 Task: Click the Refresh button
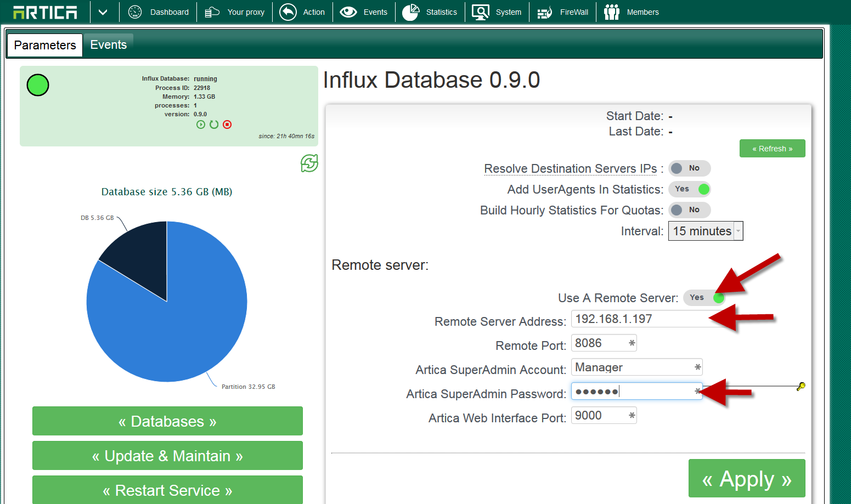click(x=773, y=149)
